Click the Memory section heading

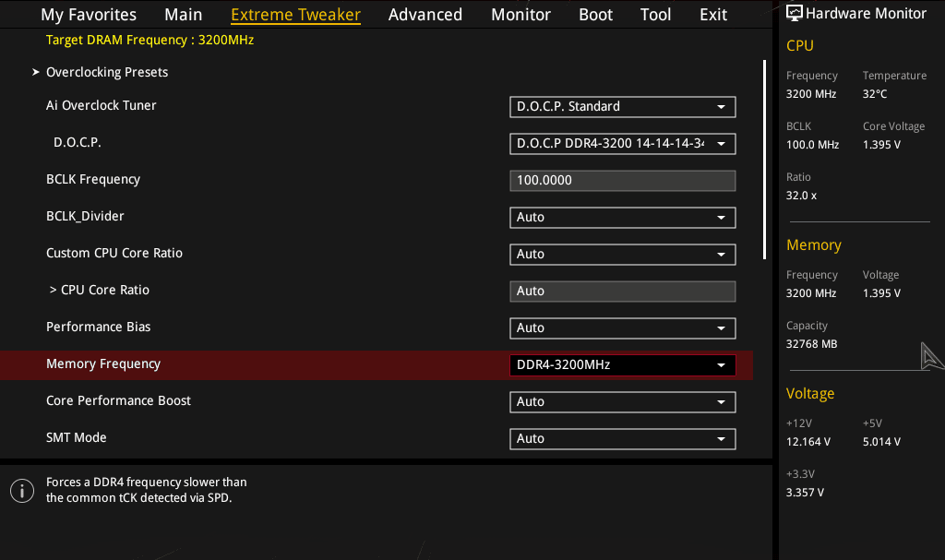[814, 245]
